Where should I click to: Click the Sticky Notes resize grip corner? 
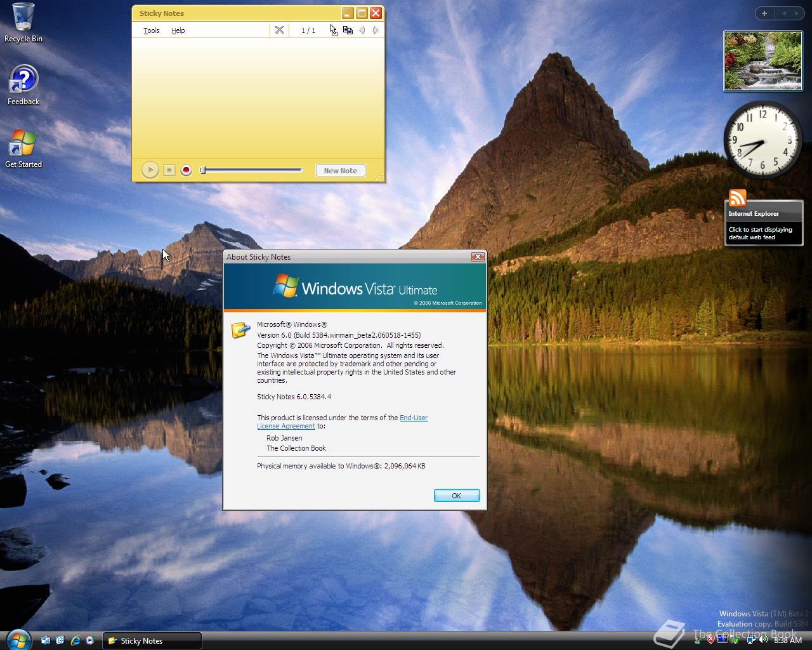[380, 177]
